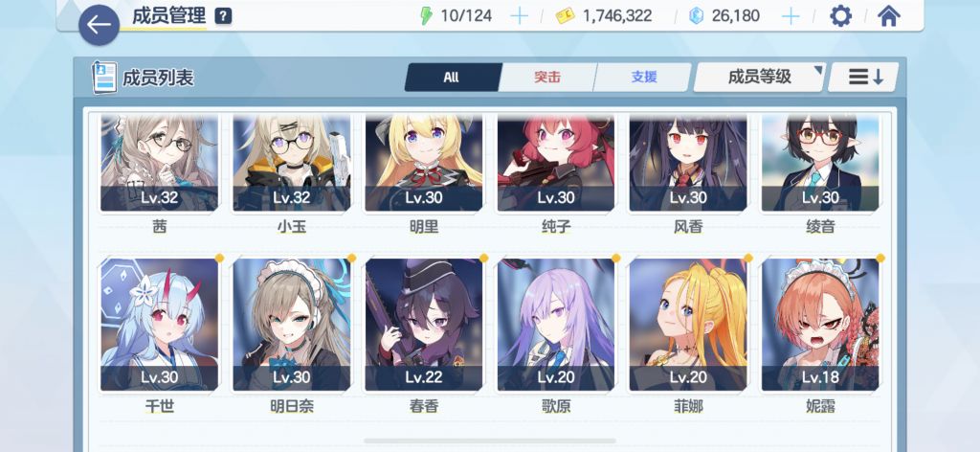Open the question mark help icon

(x=223, y=16)
